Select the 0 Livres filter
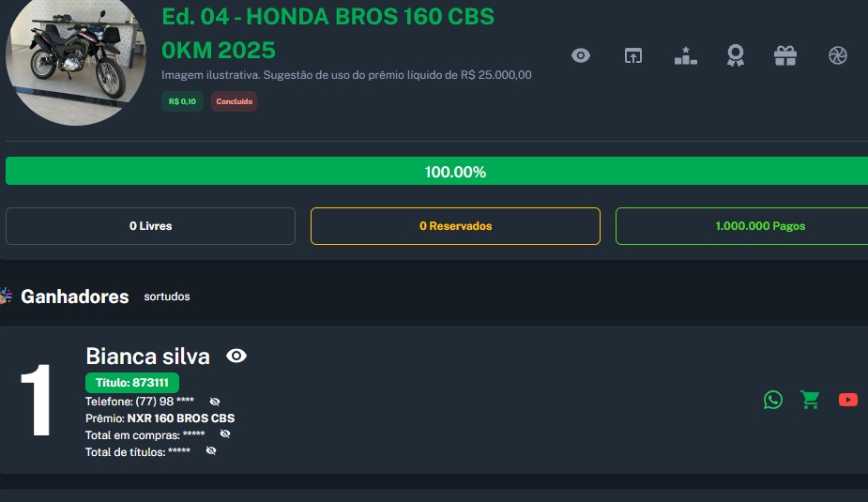Screen dimensions: 868x502 [150, 226]
